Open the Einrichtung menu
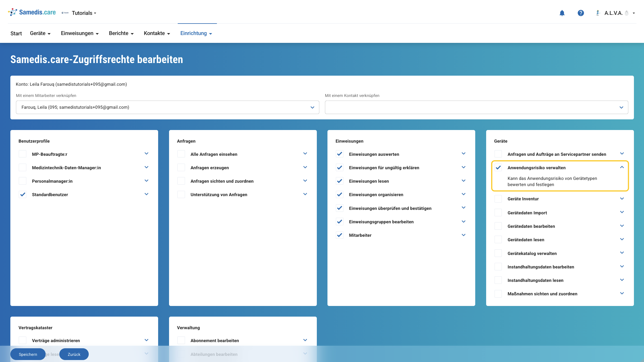 click(x=196, y=33)
